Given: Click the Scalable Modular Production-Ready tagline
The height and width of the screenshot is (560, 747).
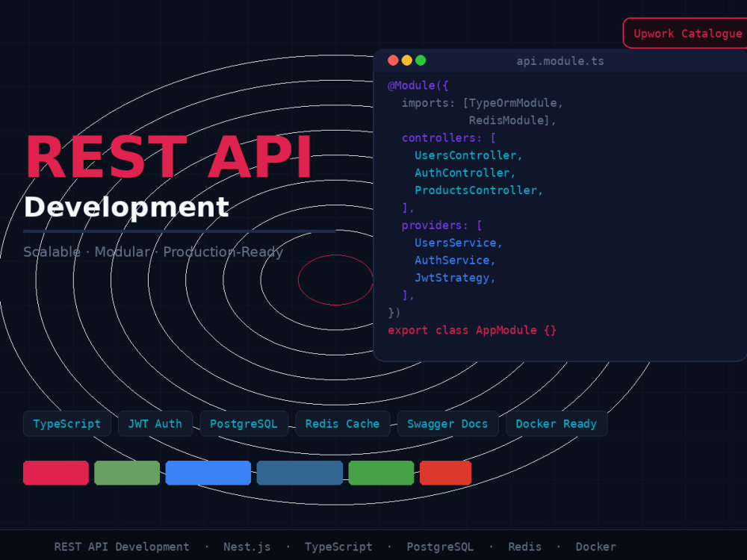Looking at the screenshot, I should pyautogui.click(x=153, y=252).
